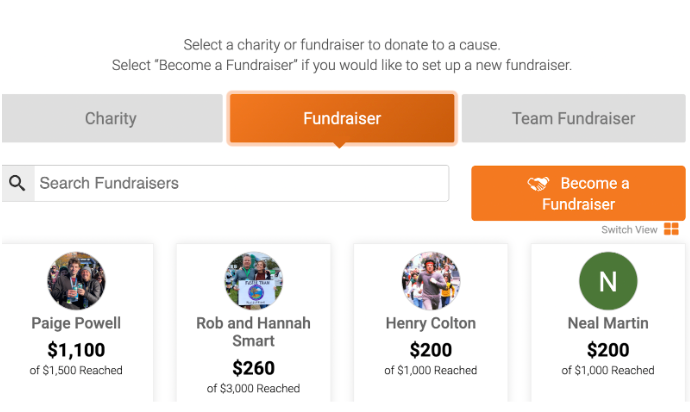Viewport: 690px width, 412px height.
Task: Click the search magnifier icon
Action: (17, 184)
